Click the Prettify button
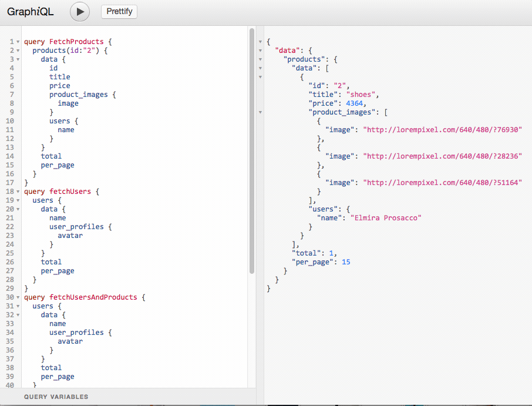The height and width of the screenshot is (406, 532). tap(119, 12)
